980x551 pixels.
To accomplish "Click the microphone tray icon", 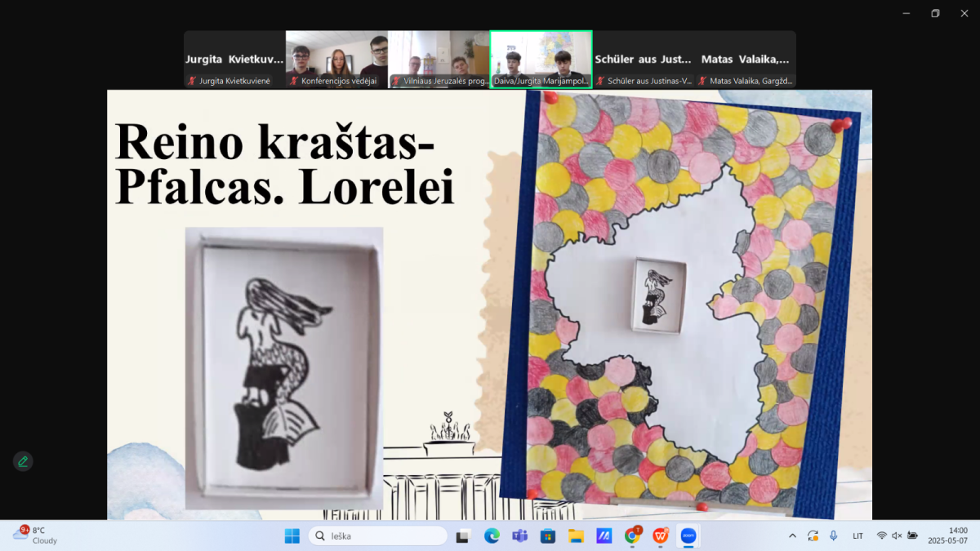I will [833, 535].
